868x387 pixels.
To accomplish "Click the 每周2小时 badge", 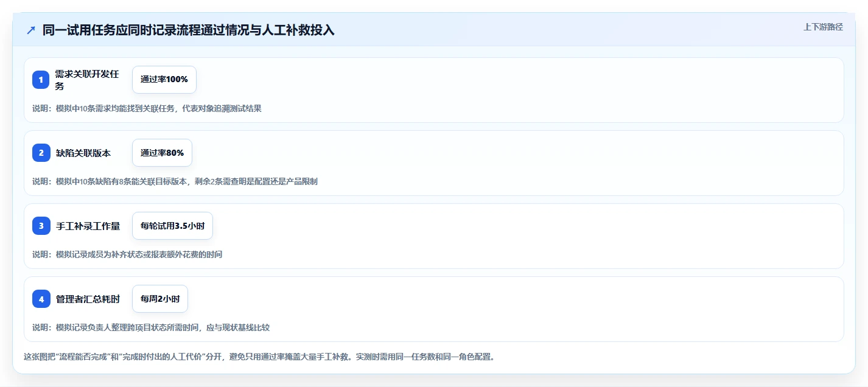I will point(160,299).
